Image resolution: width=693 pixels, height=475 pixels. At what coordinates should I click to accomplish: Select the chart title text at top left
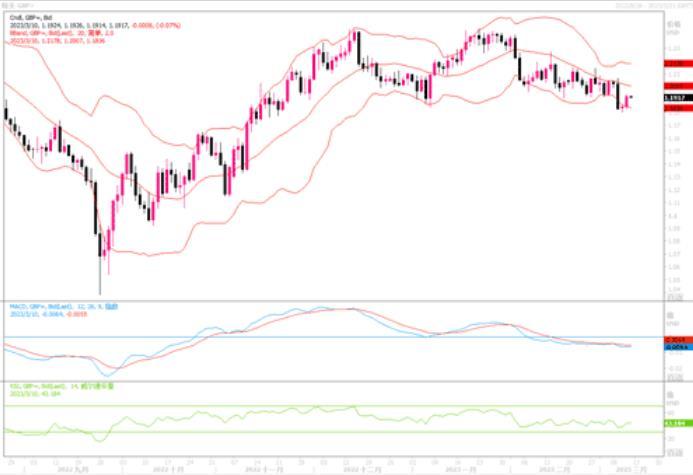point(19,6)
